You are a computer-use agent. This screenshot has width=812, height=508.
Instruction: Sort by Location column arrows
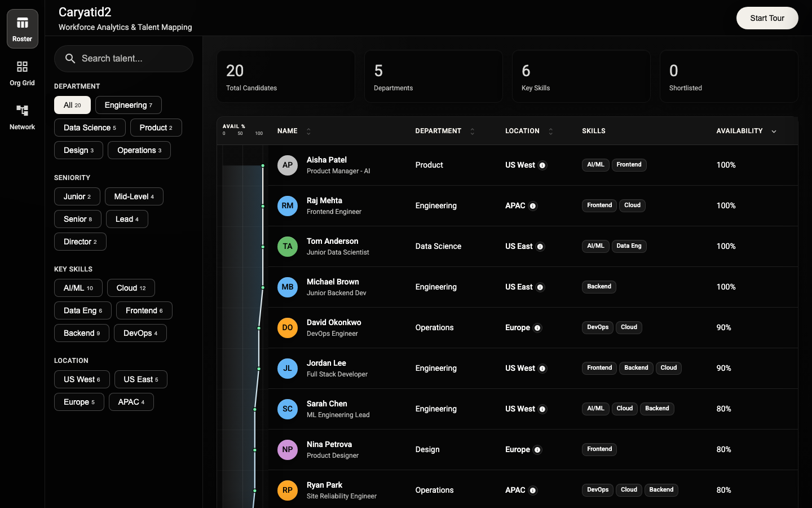coord(551,132)
